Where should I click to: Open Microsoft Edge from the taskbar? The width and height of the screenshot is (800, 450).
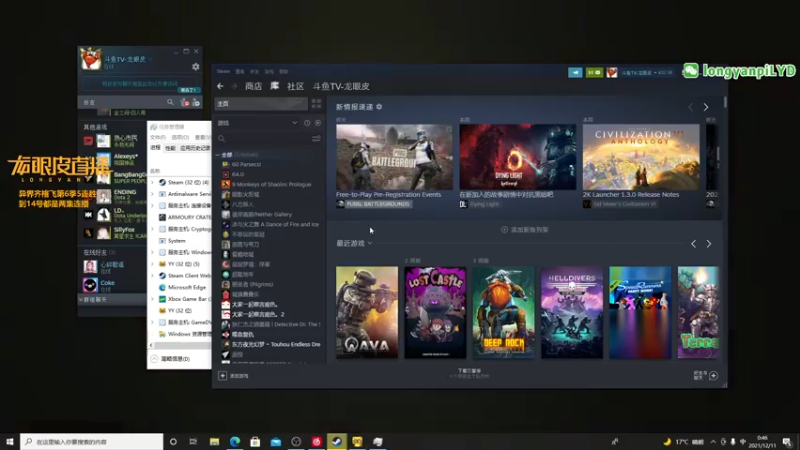coord(235,441)
